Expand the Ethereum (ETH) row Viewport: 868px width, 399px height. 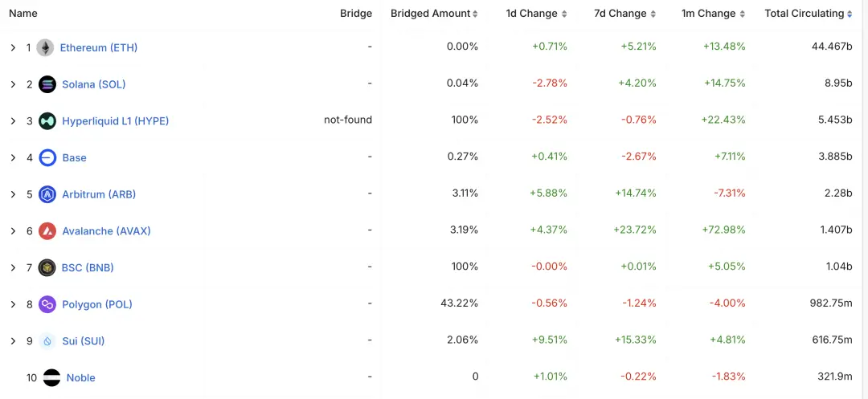coord(14,47)
